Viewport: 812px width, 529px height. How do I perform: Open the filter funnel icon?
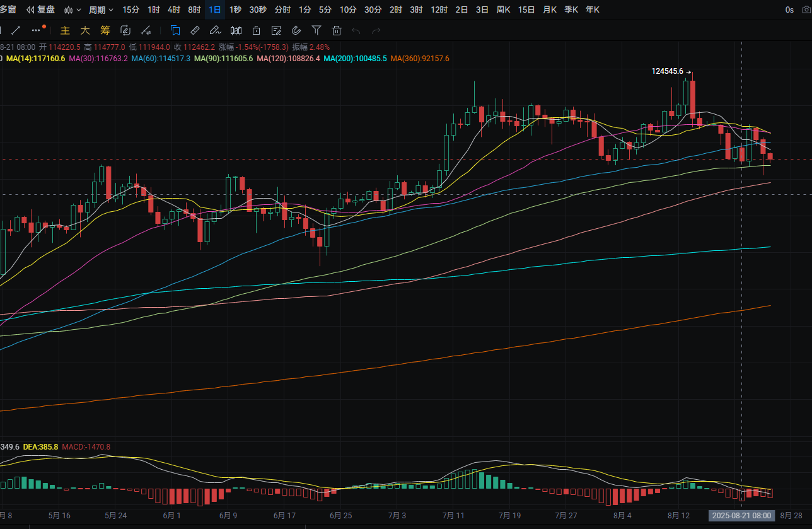(316, 30)
